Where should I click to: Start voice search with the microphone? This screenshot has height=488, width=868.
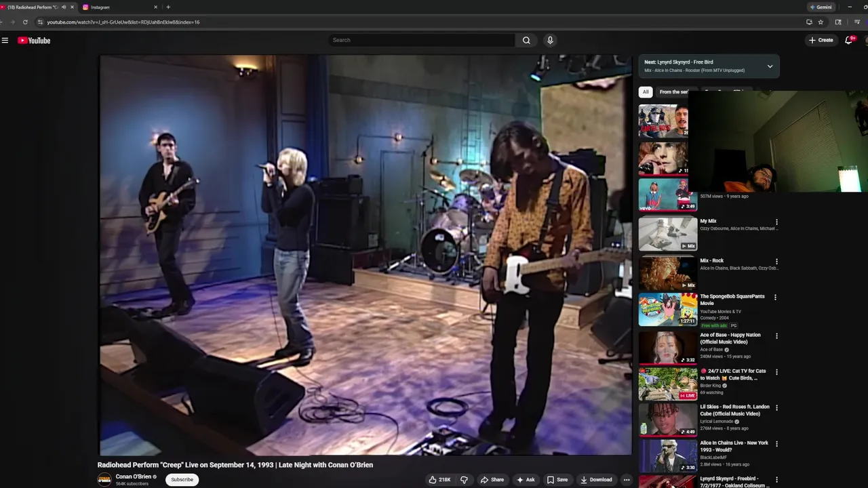550,40
